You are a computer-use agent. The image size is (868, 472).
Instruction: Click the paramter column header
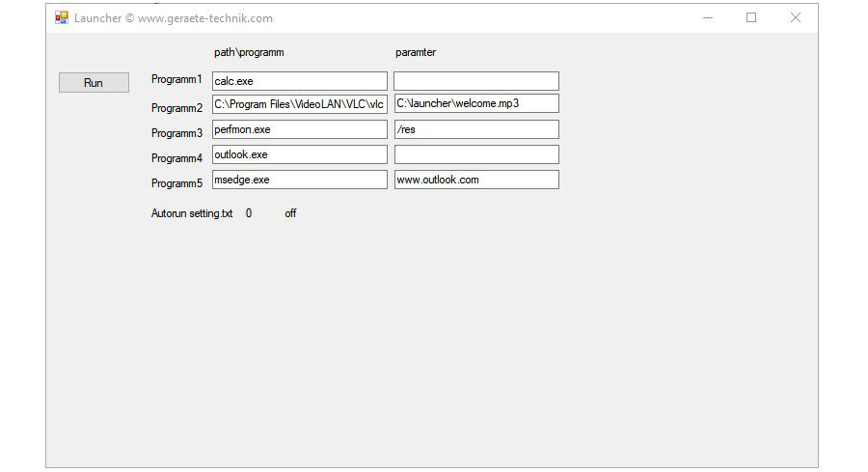click(416, 52)
